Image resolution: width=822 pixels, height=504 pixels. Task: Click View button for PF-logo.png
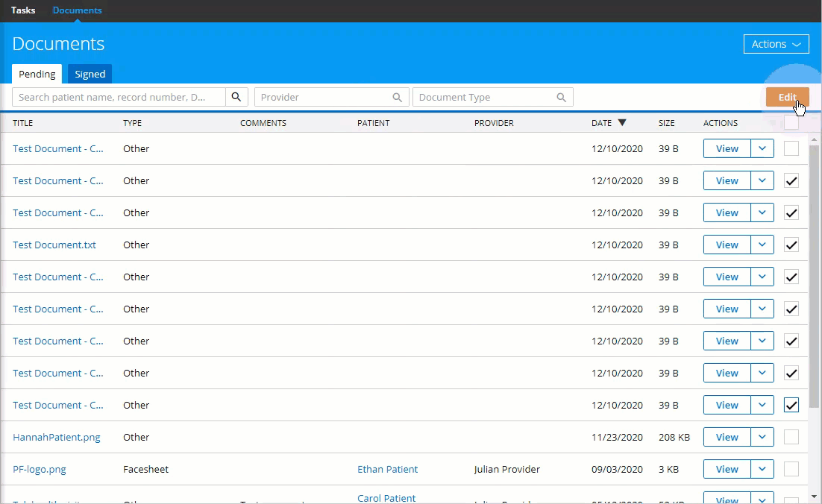click(x=727, y=469)
